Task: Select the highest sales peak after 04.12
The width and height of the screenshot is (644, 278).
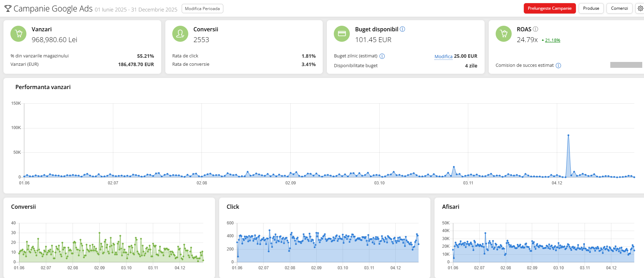Action: pos(568,135)
